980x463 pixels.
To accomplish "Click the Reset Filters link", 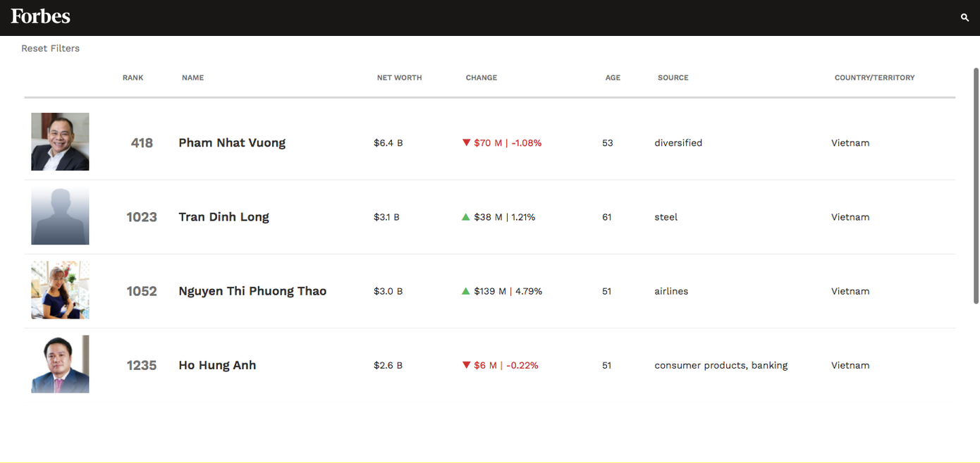I will (x=50, y=48).
